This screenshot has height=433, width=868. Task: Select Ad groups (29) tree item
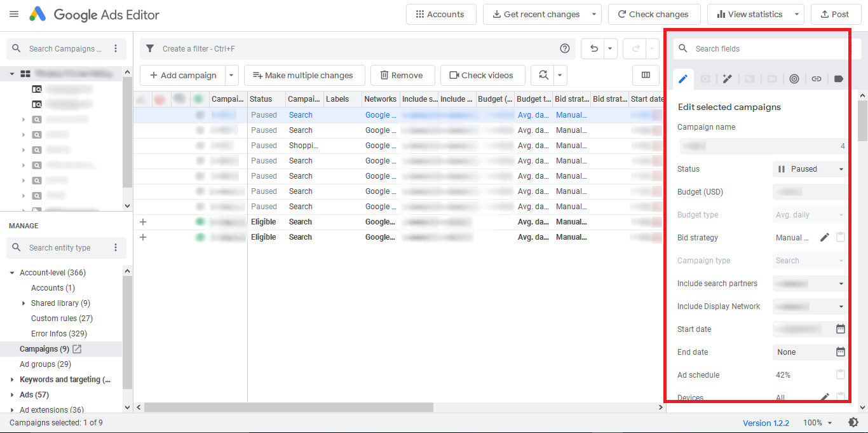tap(45, 364)
